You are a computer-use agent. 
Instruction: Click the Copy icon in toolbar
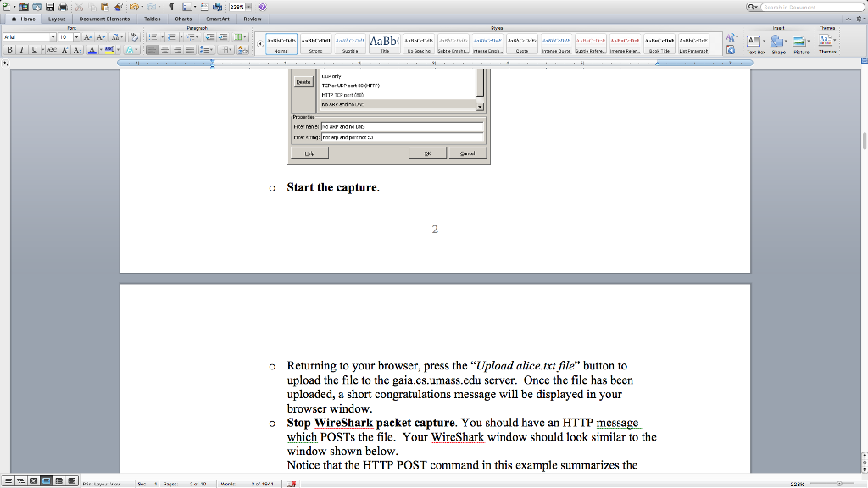[x=92, y=7]
